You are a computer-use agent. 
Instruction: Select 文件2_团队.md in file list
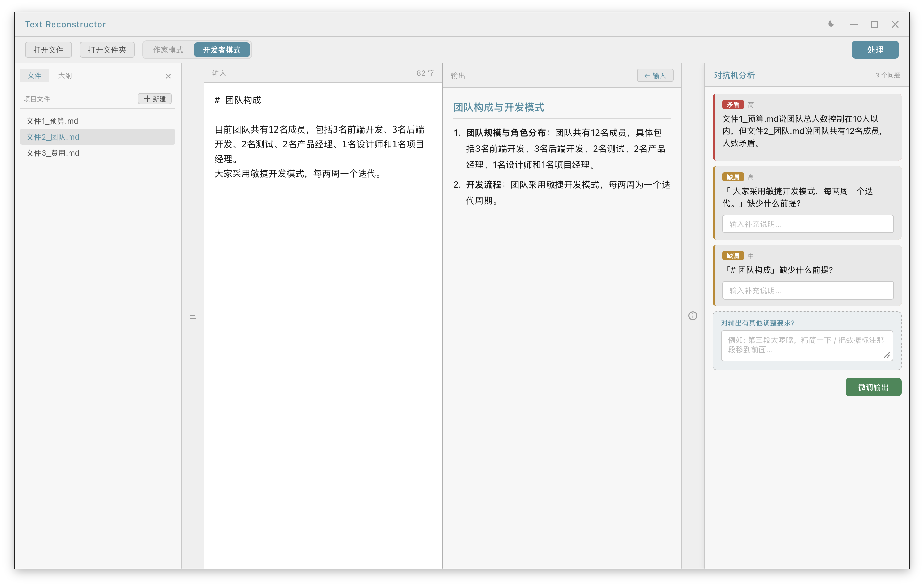click(x=97, y=137)
